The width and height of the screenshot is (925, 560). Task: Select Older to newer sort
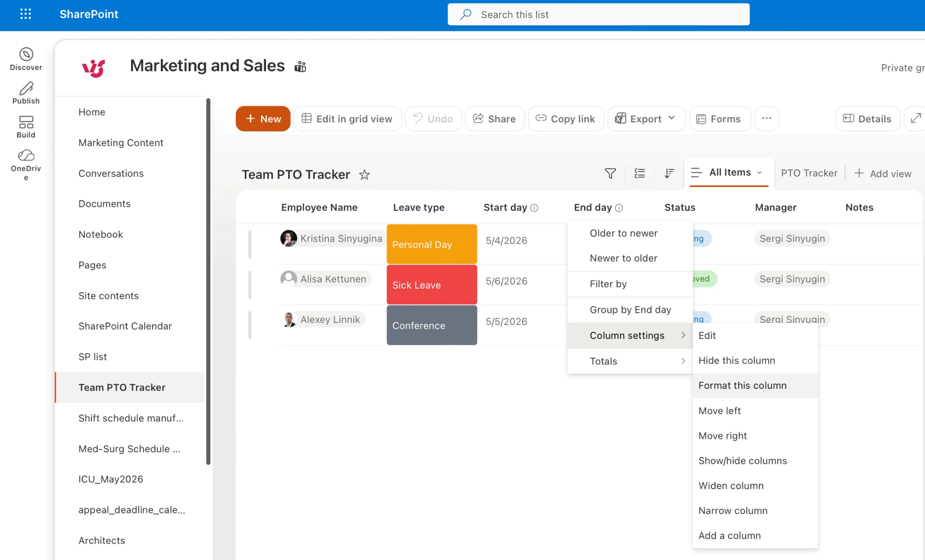[630, 233]
